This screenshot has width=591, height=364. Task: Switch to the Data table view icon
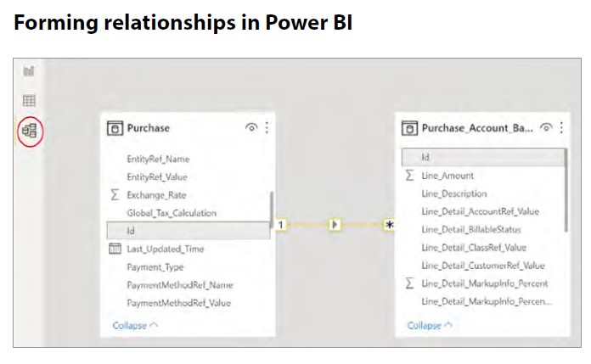pyautogui.click(x=29, y=101)
